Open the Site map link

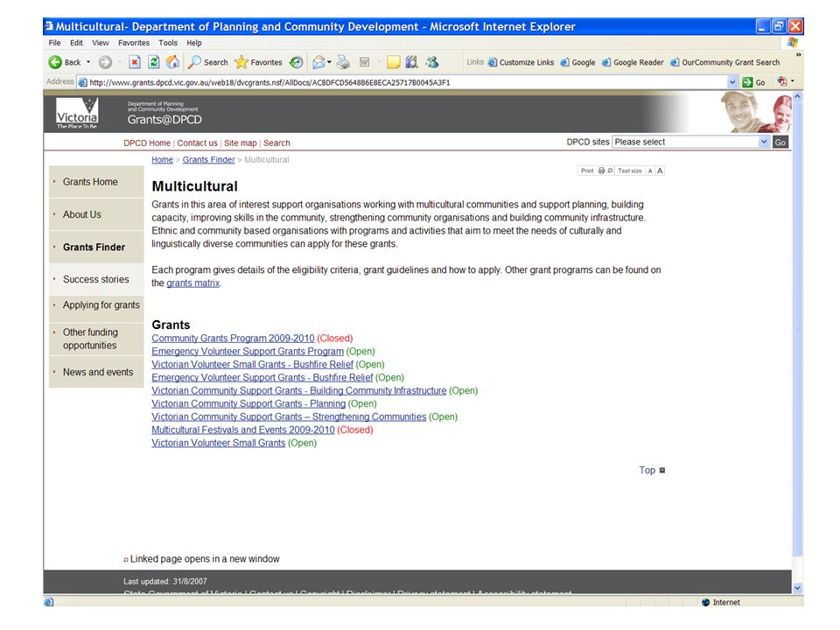coord(241,143)
